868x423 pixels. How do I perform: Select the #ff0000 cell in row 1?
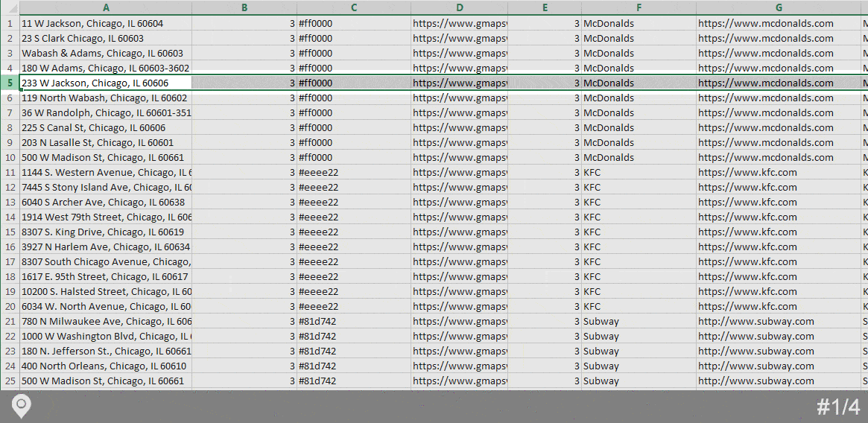[354, 23]
